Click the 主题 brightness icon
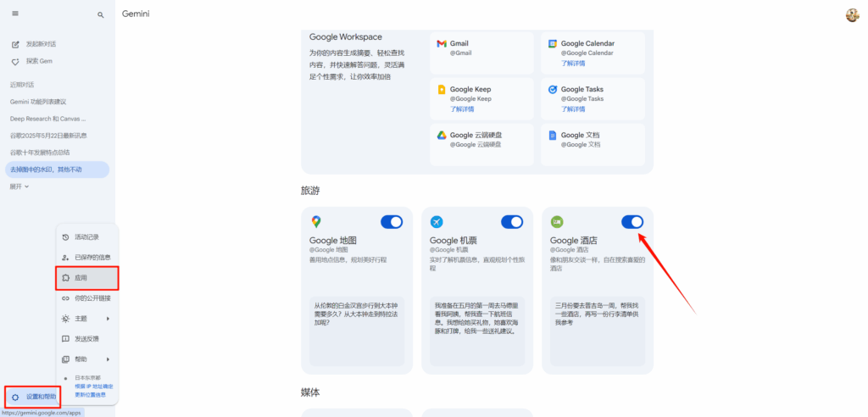Screen dimensions: 868x417 point(65,319)
